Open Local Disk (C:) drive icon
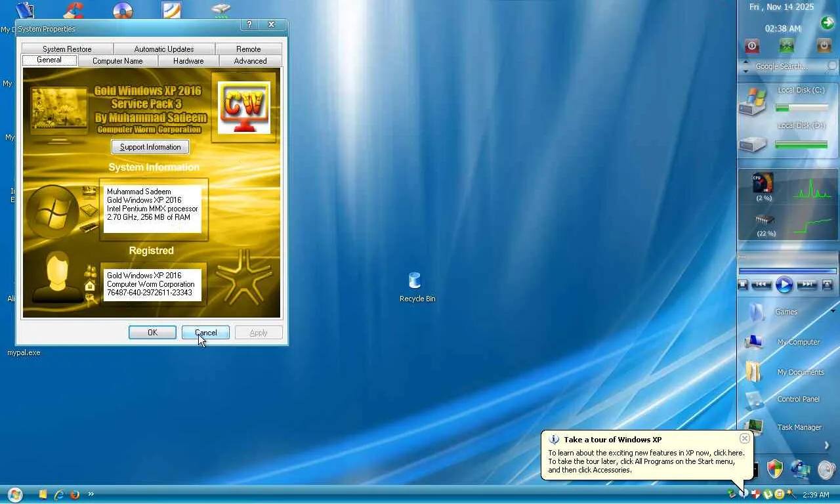This screenshot has width=840, height=504. click(x=752, y=102)
